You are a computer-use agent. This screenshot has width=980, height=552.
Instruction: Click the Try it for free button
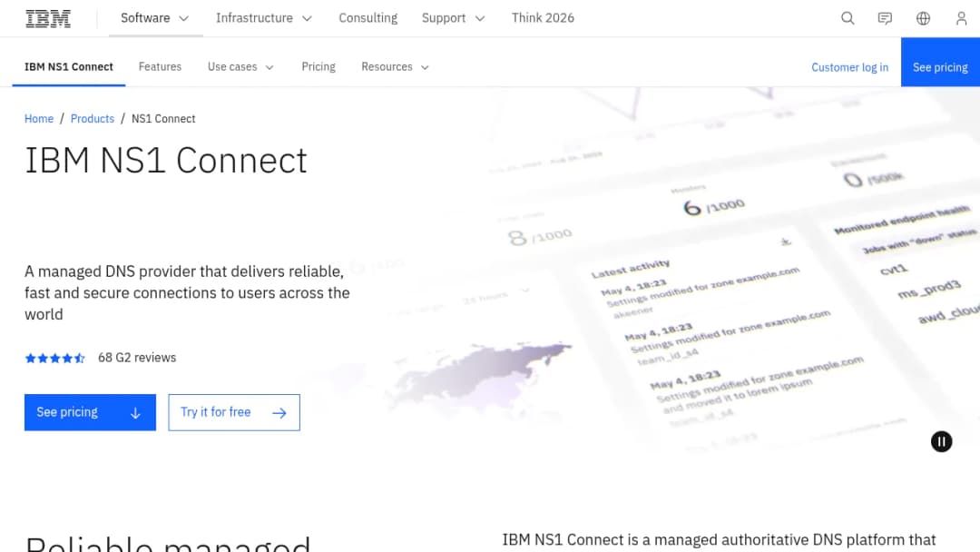click(234, 412)
